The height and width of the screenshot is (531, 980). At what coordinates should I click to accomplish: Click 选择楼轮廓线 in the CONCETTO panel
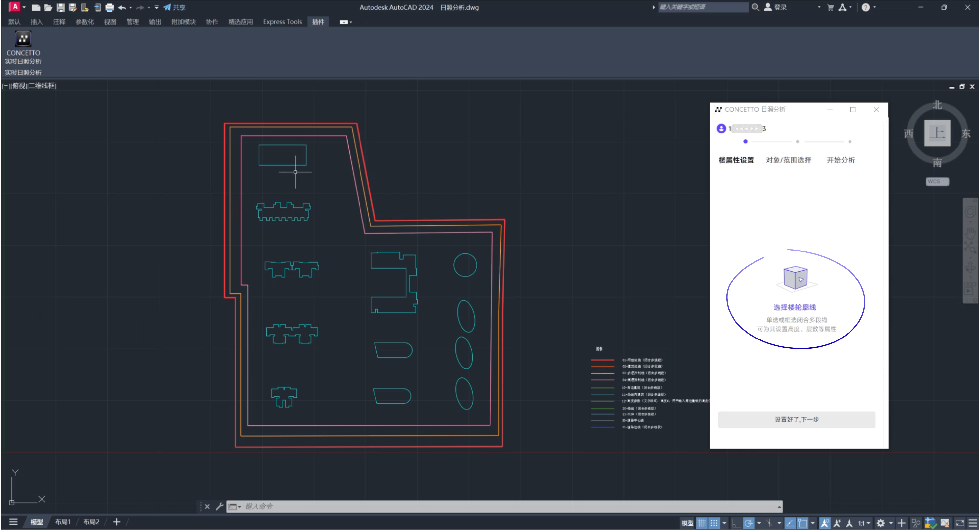(x=794, y=307)
